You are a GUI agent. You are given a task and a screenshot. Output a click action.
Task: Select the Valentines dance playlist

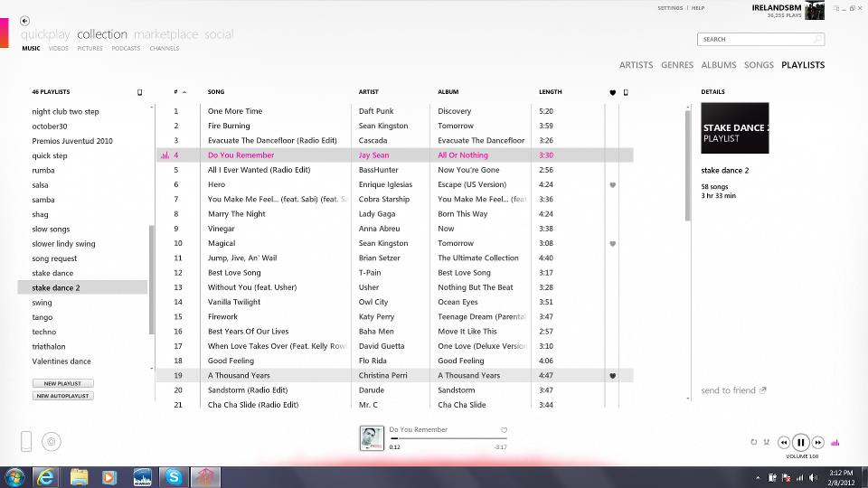point(61,361)
